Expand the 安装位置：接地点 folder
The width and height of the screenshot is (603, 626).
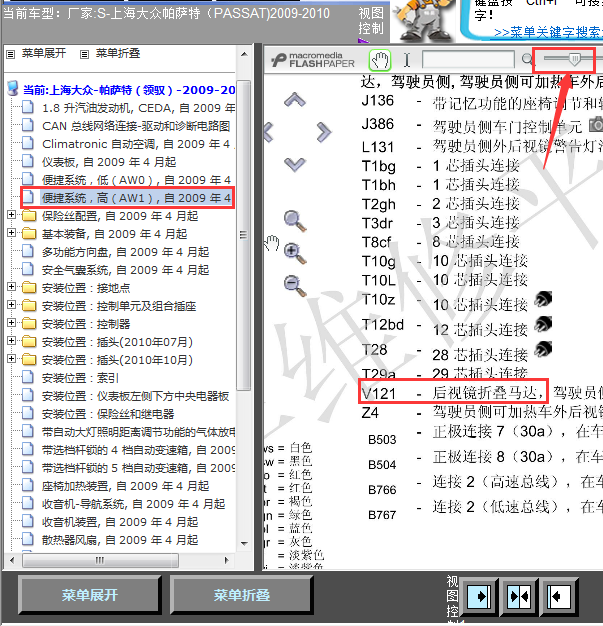[x=12, y=286]
